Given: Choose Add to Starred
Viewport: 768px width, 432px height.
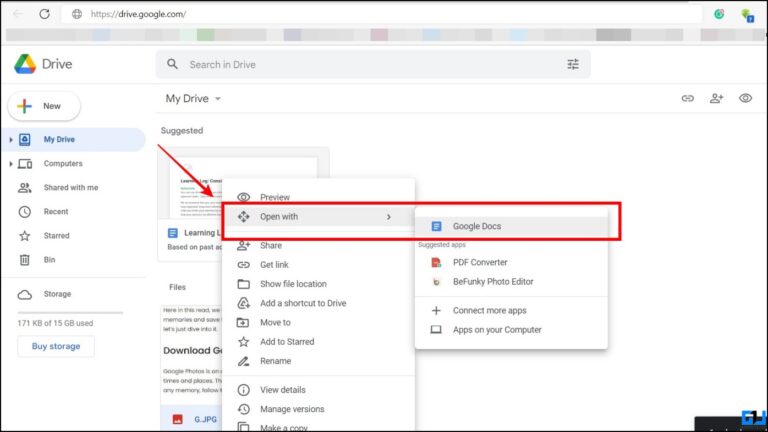Looking at the screenshot, I should pos(318,342).
